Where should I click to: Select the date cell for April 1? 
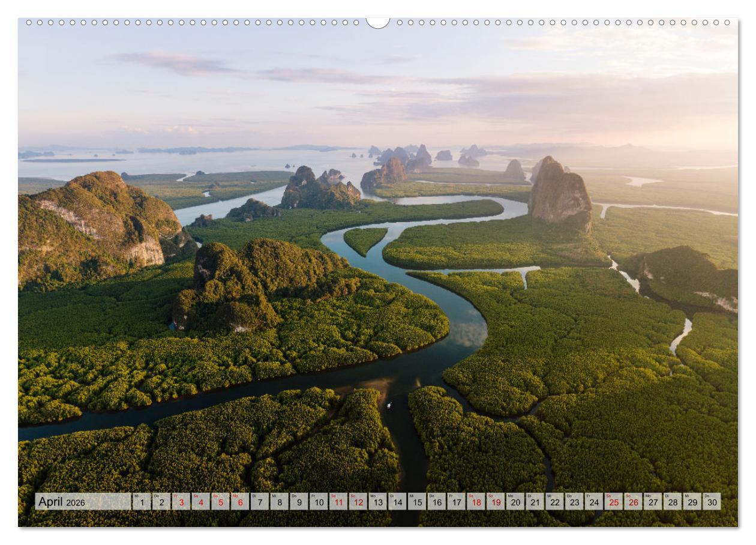pos(142,502)
